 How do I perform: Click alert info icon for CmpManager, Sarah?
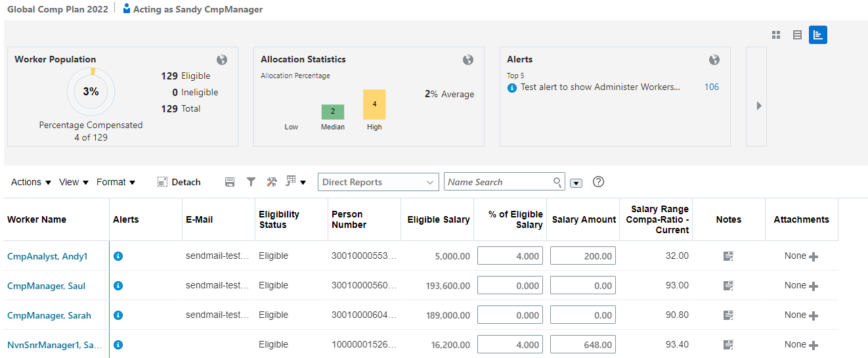pyautogui.click(x=118, y=315)
